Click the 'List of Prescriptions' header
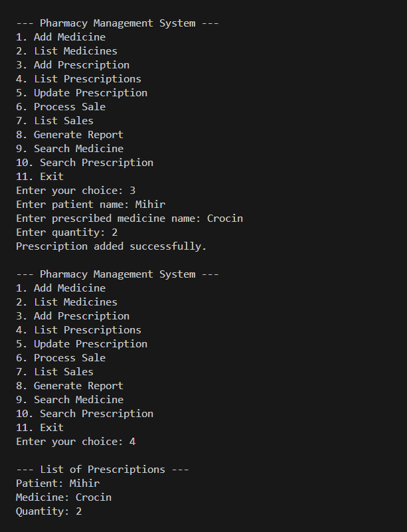407x532 pixels. point(102,470)
